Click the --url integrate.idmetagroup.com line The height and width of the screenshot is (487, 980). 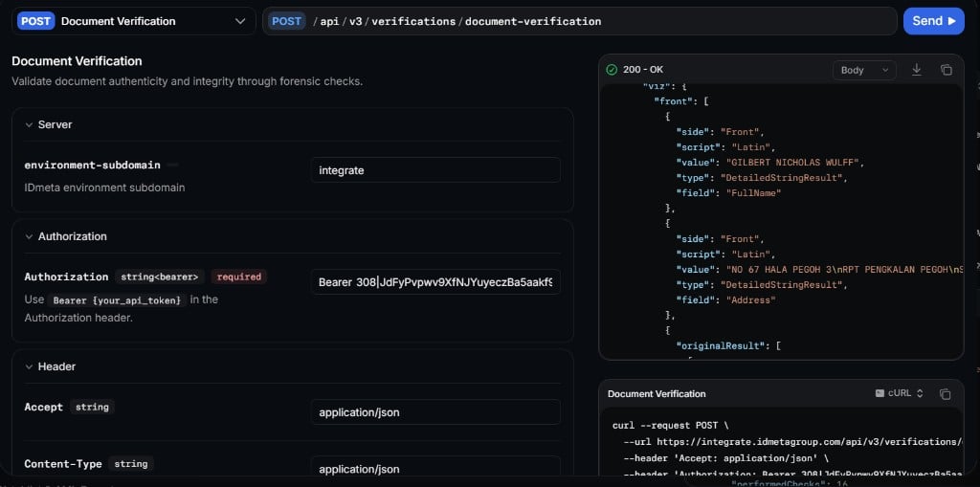(x=793, y=441)
